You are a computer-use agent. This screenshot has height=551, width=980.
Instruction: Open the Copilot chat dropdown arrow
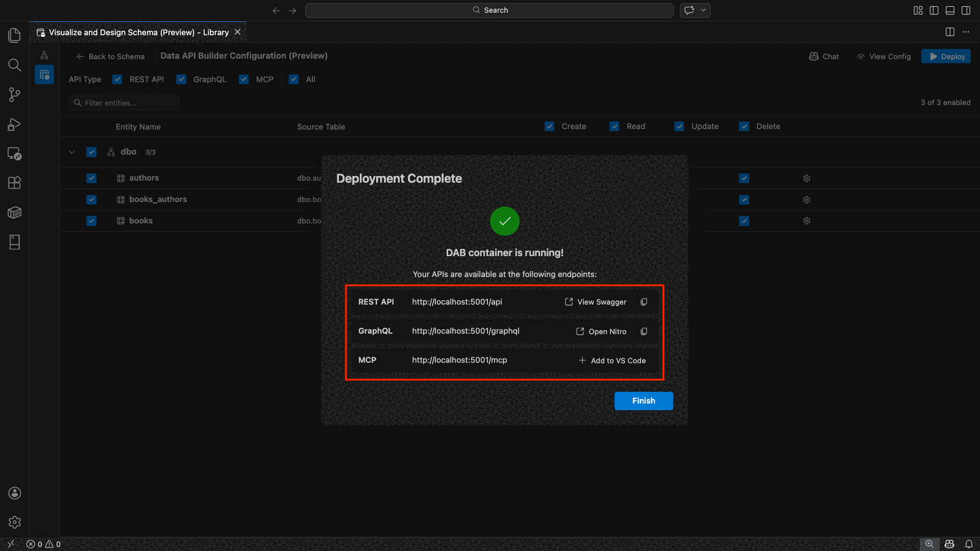[x=703, y=10]
